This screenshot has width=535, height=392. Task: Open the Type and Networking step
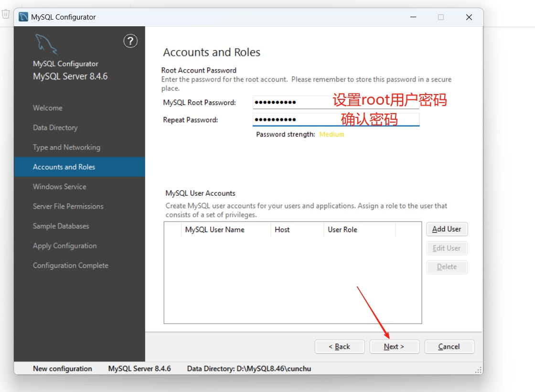coord(66,148)
